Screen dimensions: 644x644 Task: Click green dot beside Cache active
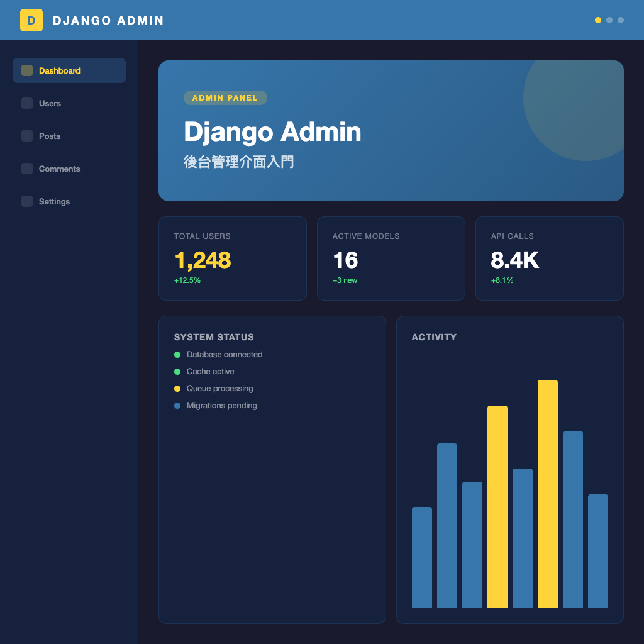point(177,372)
